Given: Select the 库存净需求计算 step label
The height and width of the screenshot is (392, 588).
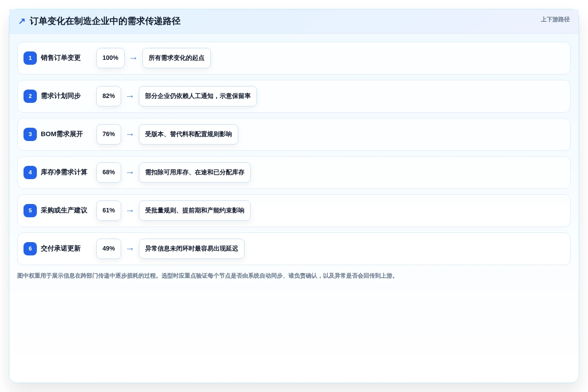Looking at the screenshot, I should [x=64, y=172].
